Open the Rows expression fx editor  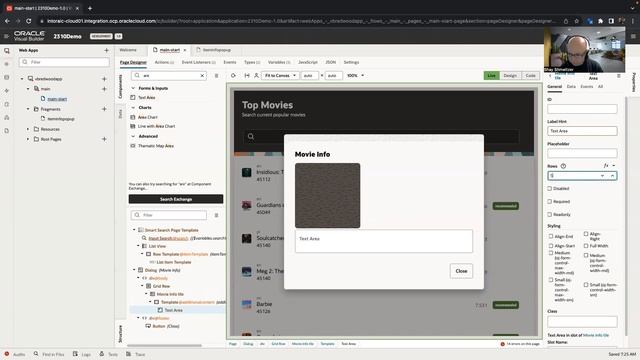pos(606,166)
